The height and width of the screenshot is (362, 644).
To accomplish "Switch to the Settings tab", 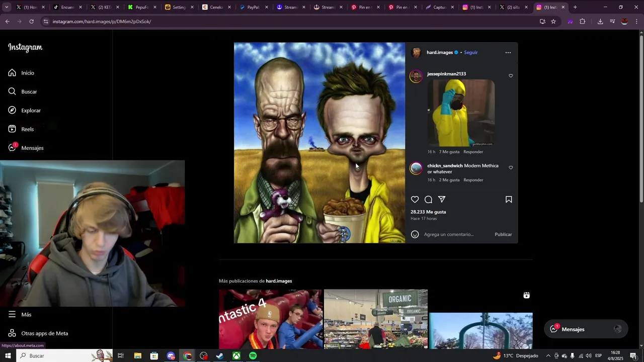I will tap(179, 7).
